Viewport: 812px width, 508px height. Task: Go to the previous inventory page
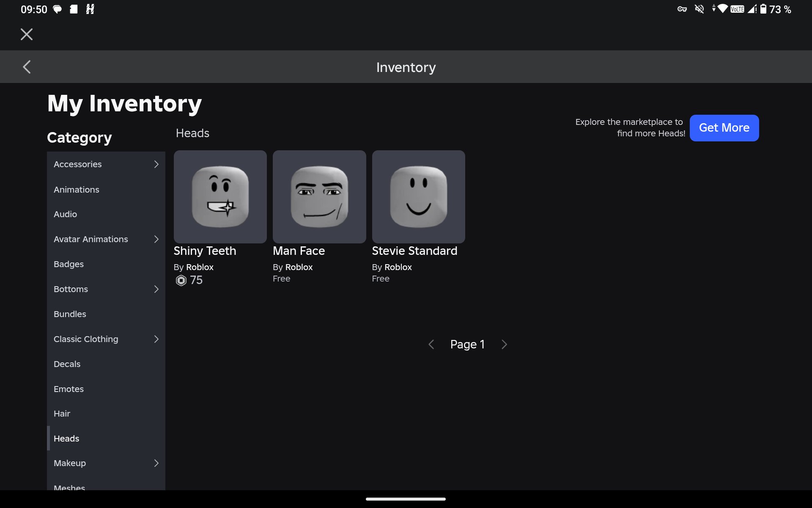click(431, 345)
